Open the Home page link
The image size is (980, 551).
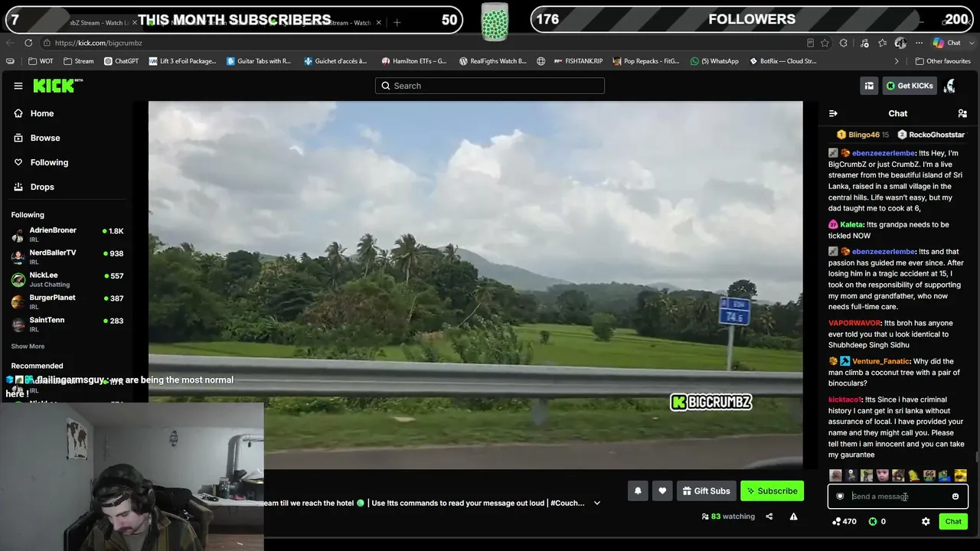tap(42, 113)
